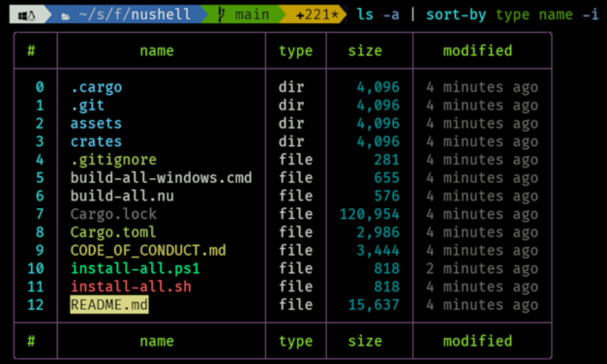Image resolution: width=607 pixels, height=364 pixels.
Task: Click the 2 minutes ago modified value
Action: [482, 269]
